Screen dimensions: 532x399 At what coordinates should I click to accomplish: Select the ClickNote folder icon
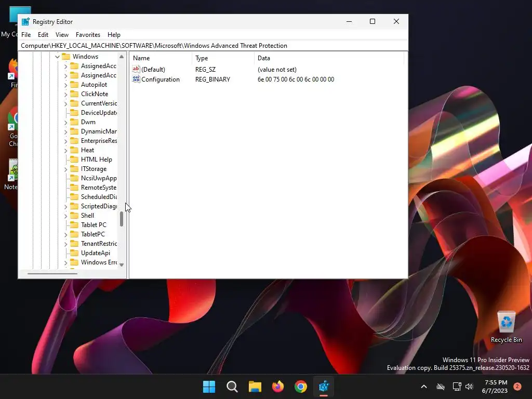74,94
